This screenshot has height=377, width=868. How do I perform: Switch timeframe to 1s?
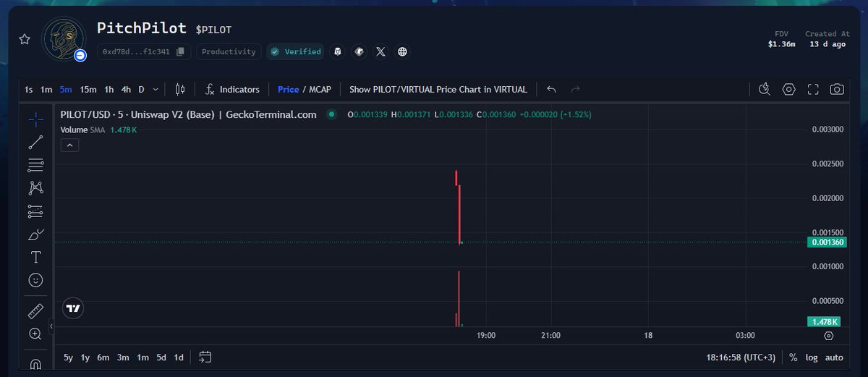coord(28,90)
